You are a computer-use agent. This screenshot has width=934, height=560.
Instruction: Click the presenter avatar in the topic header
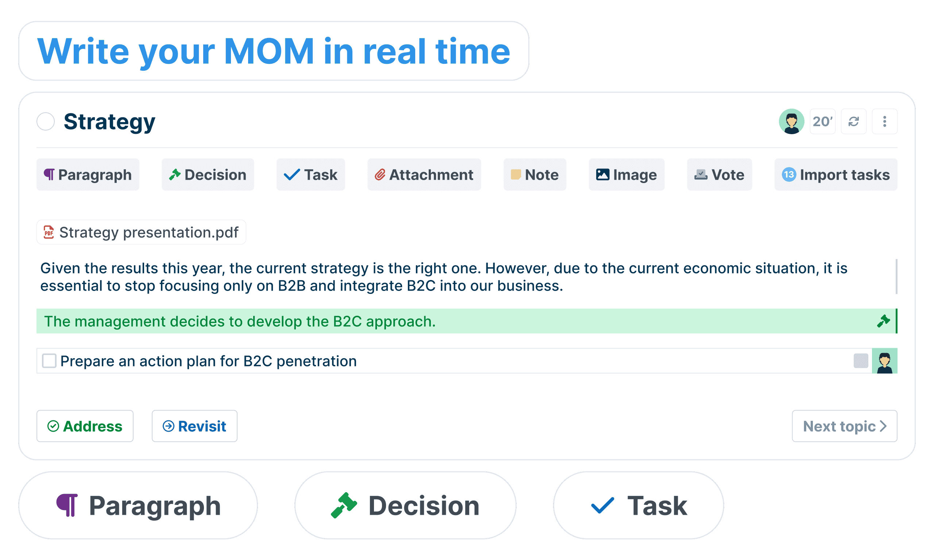[x=791, y=121]
